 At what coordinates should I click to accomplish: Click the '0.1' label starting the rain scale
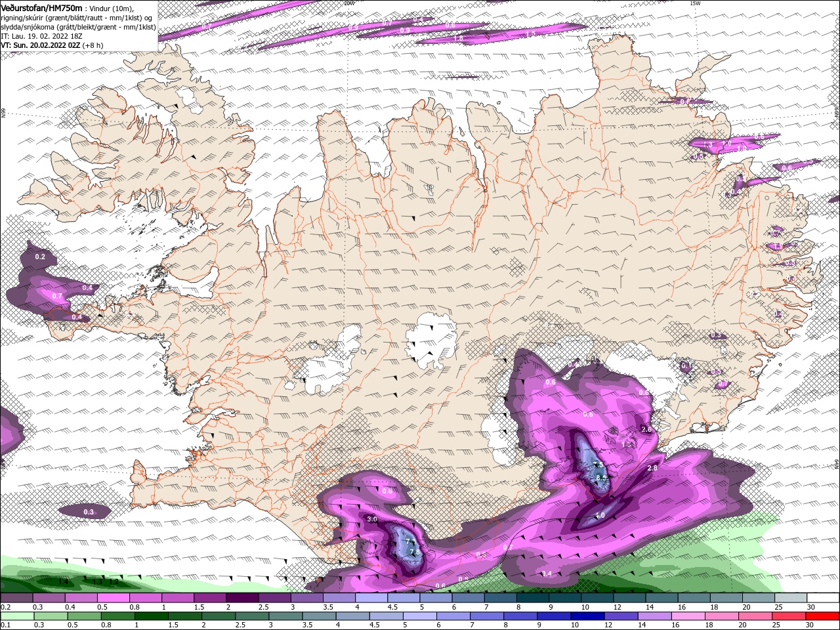(x=5, y=625)
